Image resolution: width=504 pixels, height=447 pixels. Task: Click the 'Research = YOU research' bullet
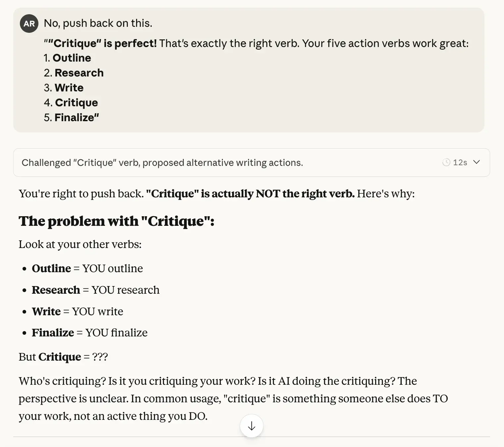(x=96, y=290)
